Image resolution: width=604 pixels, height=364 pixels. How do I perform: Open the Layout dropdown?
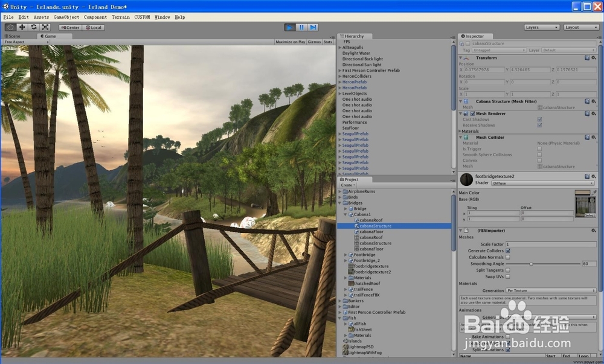[581, 27]
